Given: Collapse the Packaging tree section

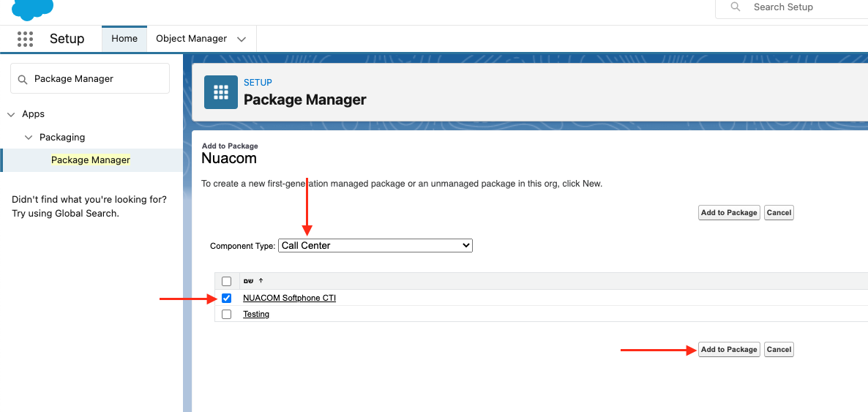Looking at the screenshot, I should (29, 138).
